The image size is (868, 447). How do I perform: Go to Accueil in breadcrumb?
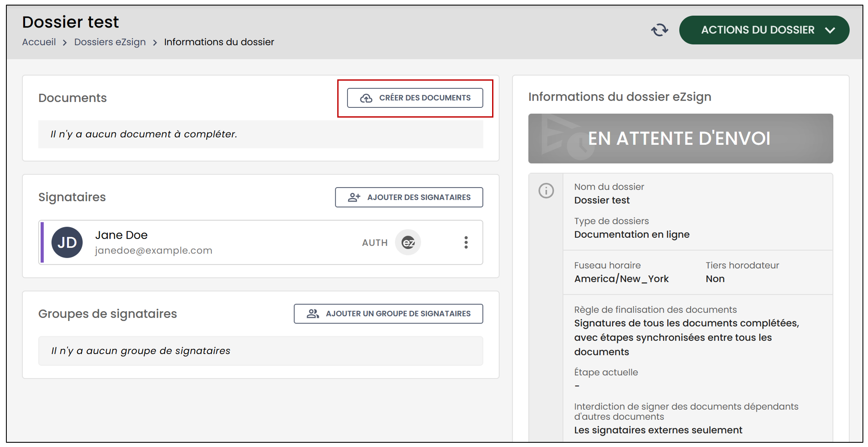click(39, 42)
